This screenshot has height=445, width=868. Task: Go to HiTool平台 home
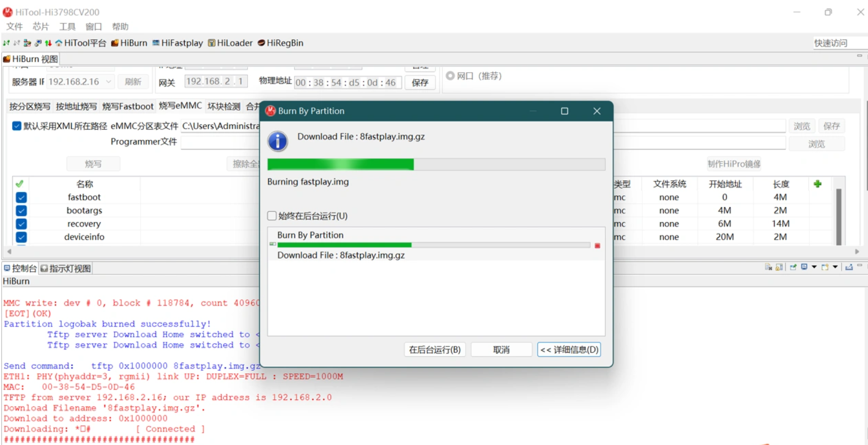coord(81,43)
